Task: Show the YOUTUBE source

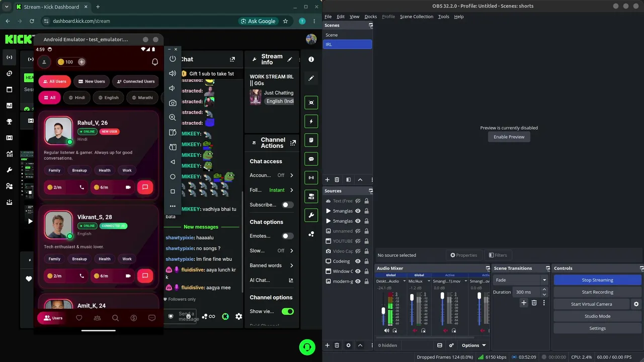Action: (358, 241)
